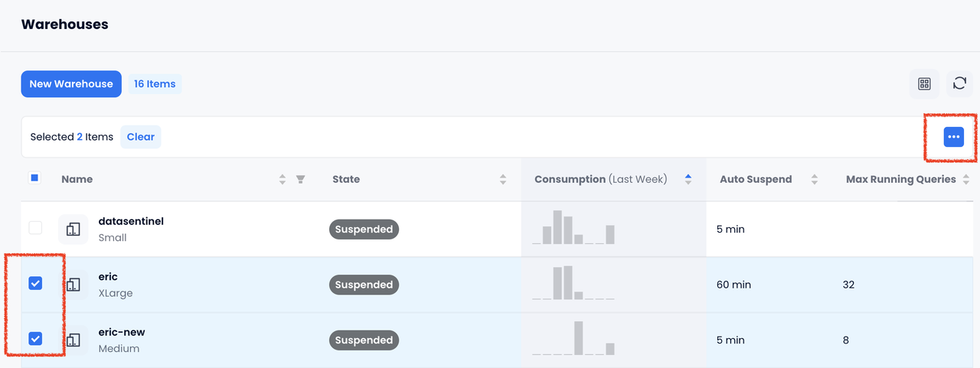This screenshot has width=980, height=368.
Task: Click the refresh warehouses icon
Action: [959, 84]
